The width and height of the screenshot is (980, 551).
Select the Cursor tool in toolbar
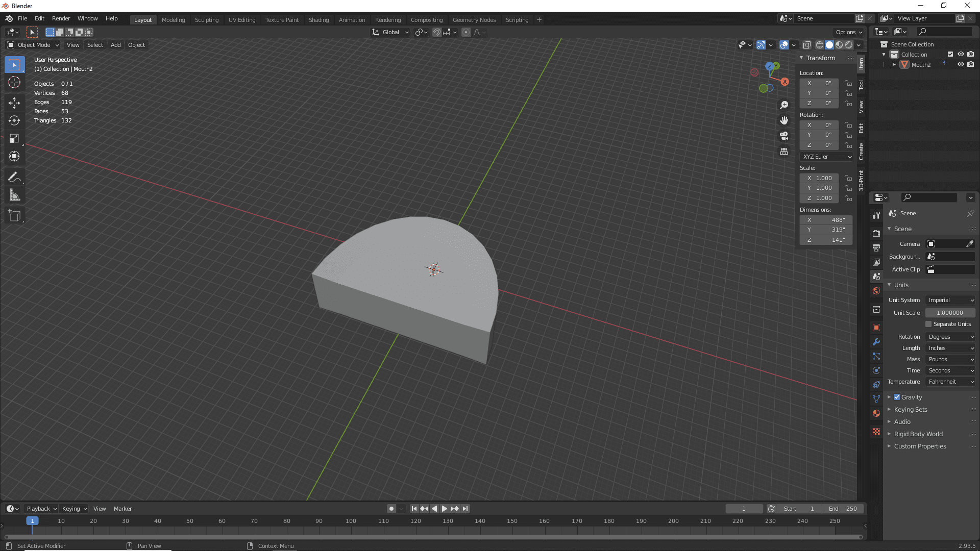(14, 82)
